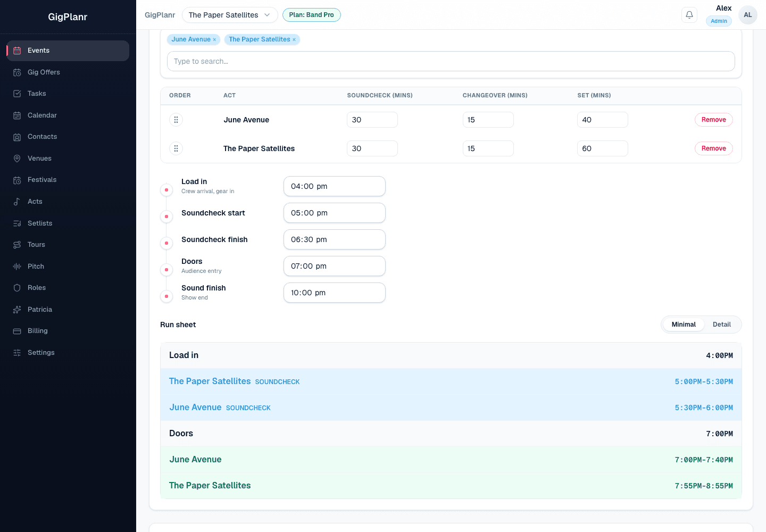Click the Soundcheck start time field
Screen dimensions: 766x532
point(335,213)
